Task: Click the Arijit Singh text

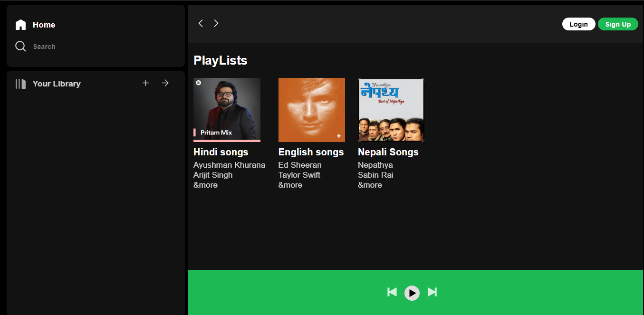Action: click(x=213, y=175)
